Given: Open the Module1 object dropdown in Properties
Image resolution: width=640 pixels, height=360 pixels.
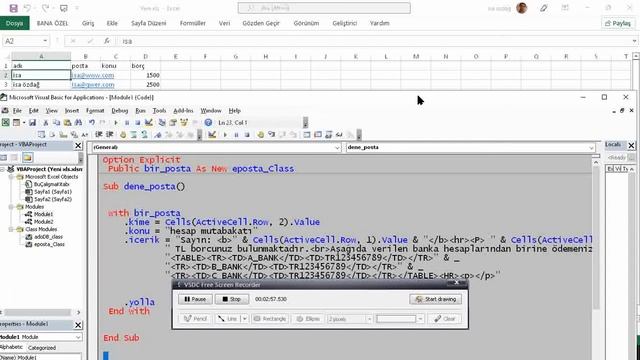Looking at the screenshot, I should tap(78, 337).
